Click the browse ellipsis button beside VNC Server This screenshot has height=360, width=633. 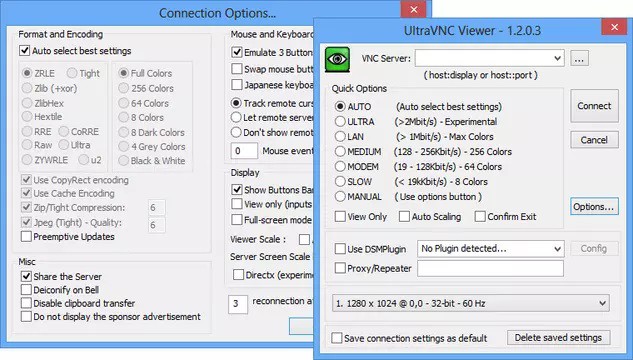pos(579,59)
